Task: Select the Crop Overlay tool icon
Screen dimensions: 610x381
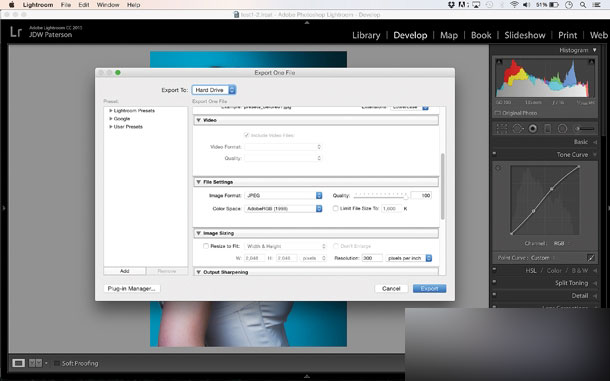Action: tap(502, 128)
